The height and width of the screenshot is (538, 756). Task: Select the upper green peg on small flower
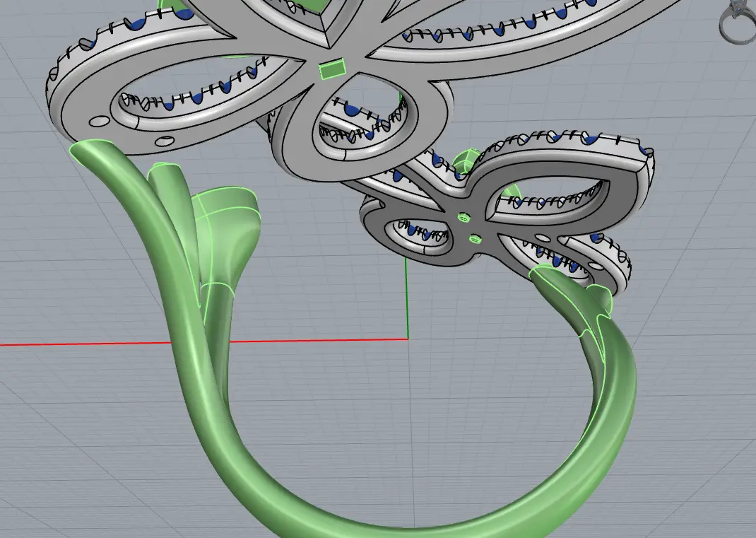point(463,217)
